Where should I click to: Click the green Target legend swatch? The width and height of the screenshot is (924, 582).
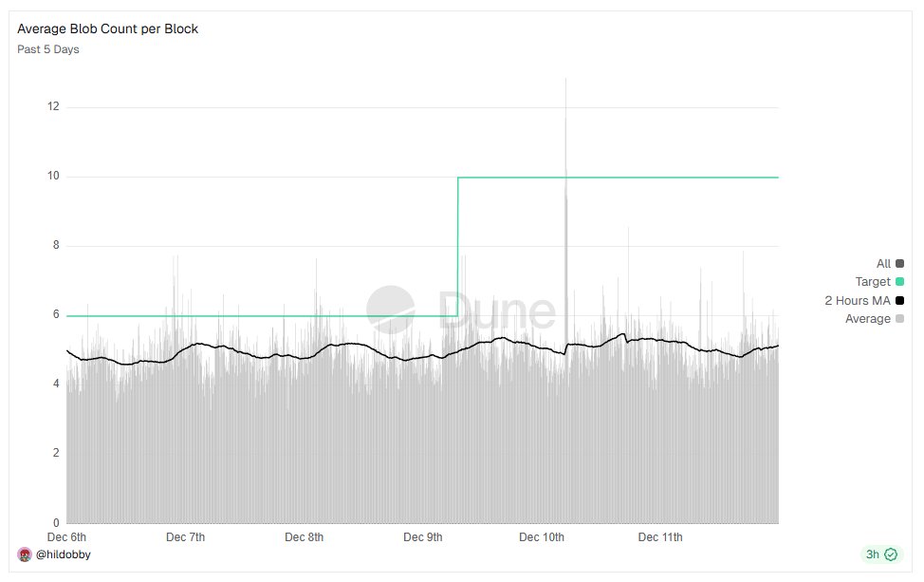pos(899,282)
